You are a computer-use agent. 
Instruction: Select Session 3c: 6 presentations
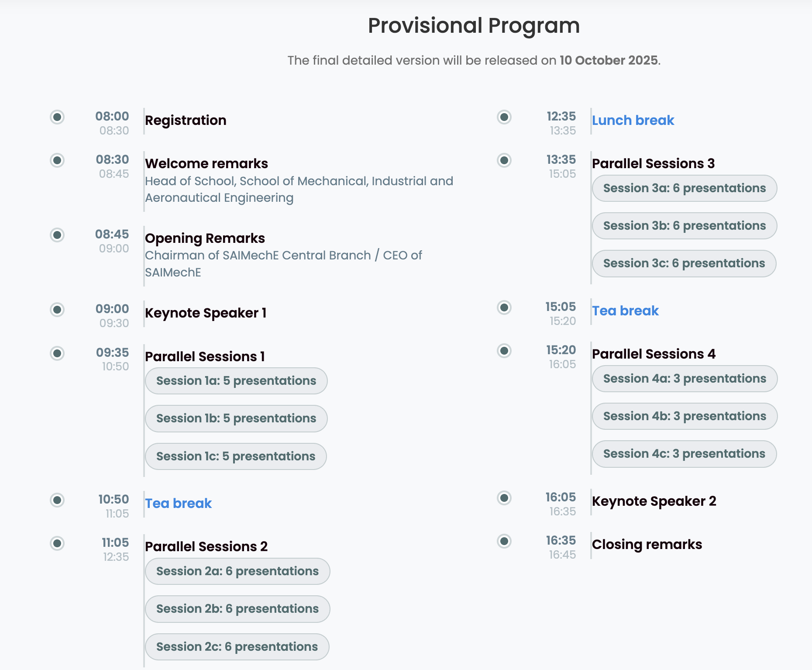684,263
